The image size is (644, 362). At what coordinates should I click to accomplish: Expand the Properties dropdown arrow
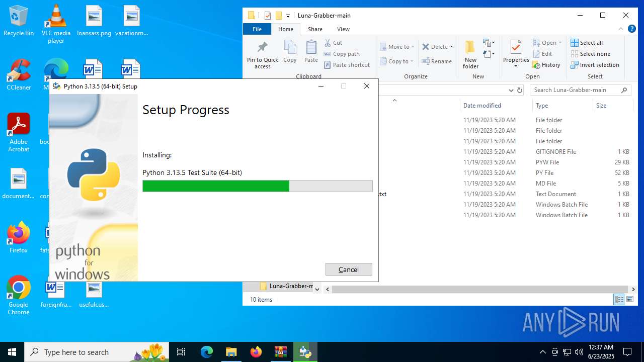click(516, 66)
